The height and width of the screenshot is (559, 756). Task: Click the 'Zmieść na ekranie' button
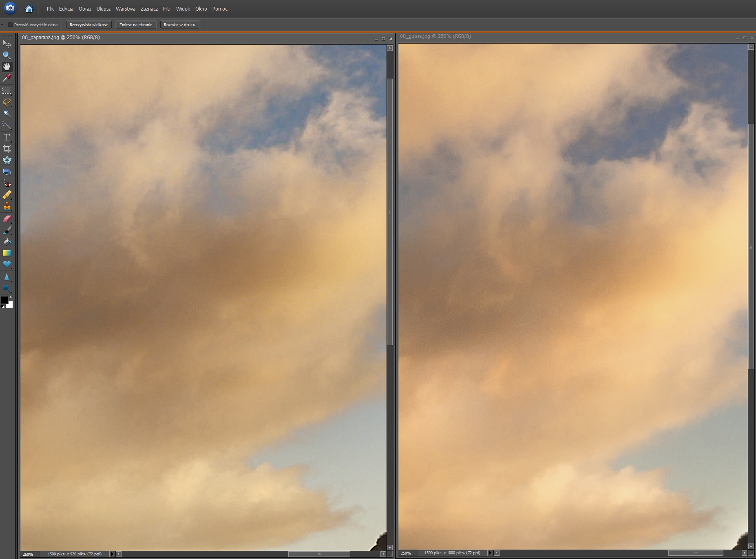tap(136, 25)
